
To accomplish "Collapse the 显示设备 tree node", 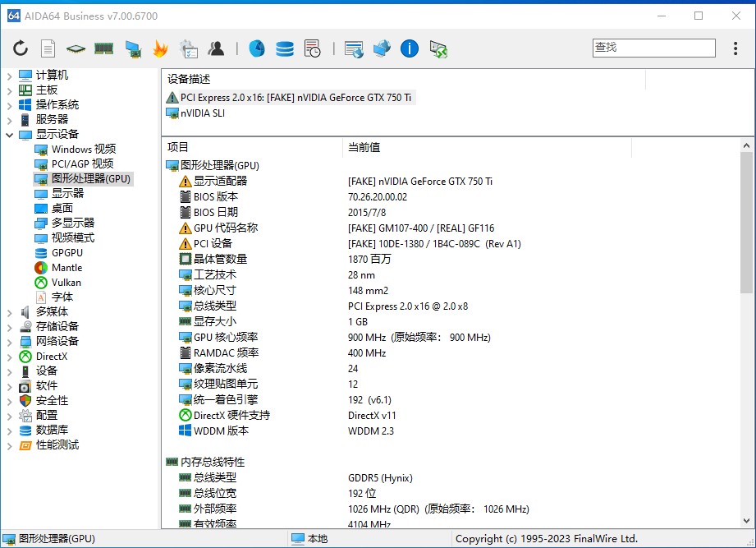I will tap(9, 135).
